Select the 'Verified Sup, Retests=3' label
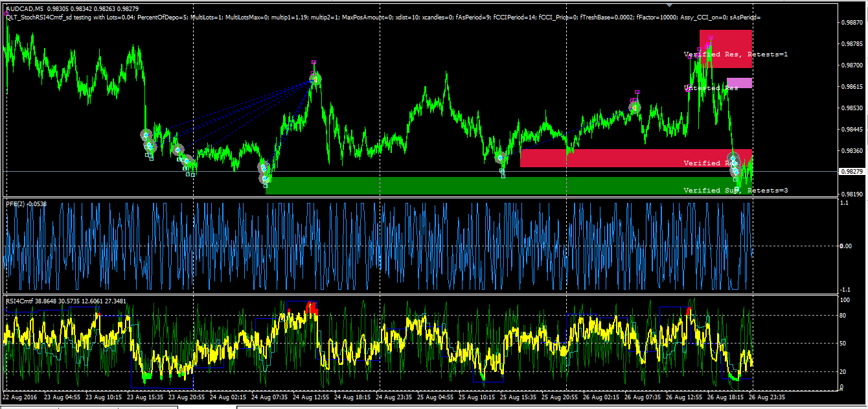Screen dimensions: 868x409 [x=736, y=191]
